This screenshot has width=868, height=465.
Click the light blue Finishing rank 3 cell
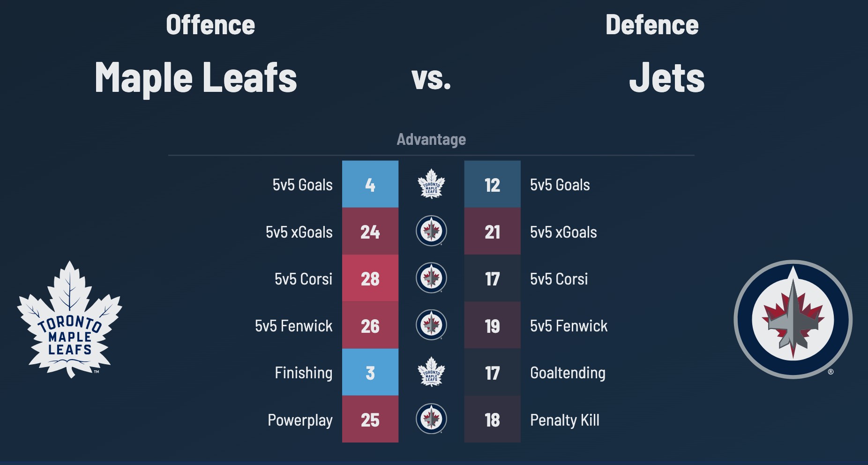pyautogui.click(x=370, y=372)
